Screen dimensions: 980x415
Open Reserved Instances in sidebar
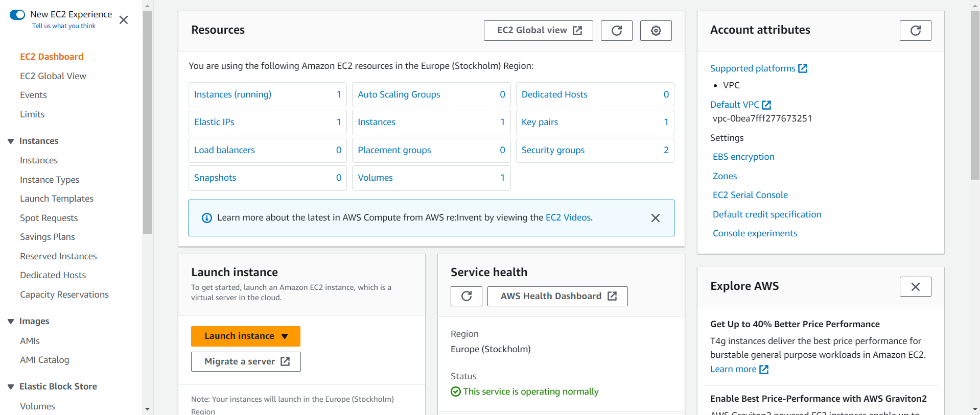point(58,256)
